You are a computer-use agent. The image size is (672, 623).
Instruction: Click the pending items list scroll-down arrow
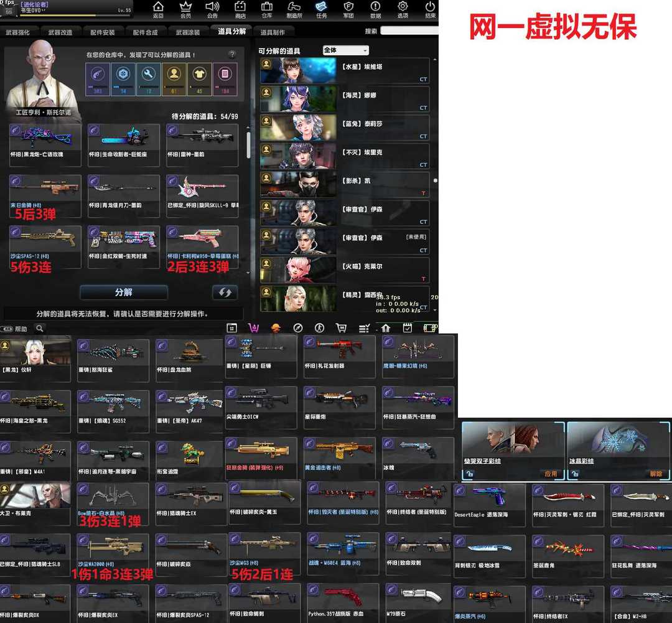(x=248, y=272)
